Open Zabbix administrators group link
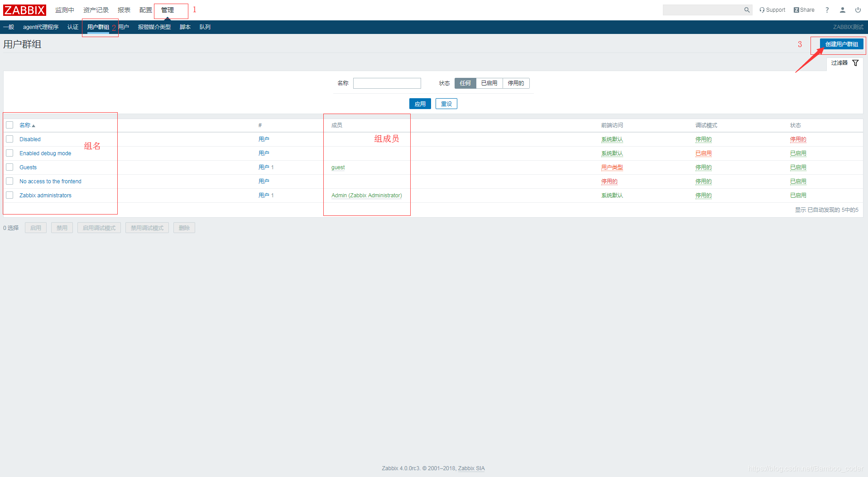 tap(45, 196)
